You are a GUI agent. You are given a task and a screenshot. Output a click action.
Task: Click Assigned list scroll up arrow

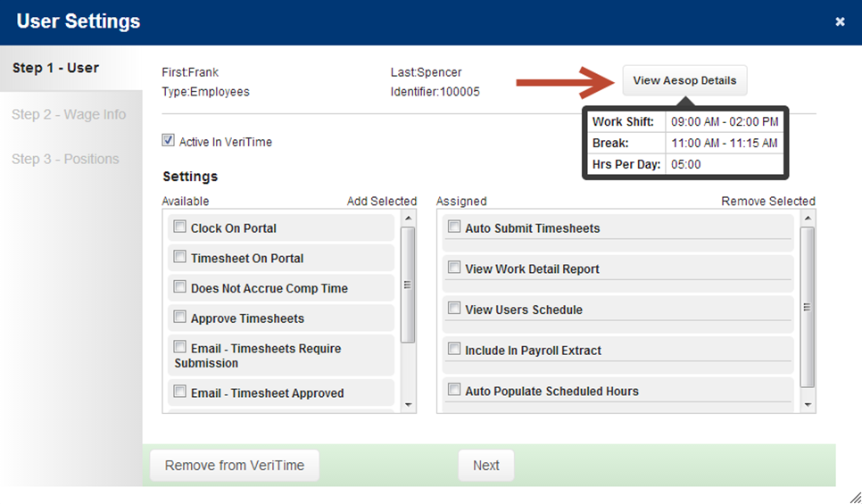(807, 219)
